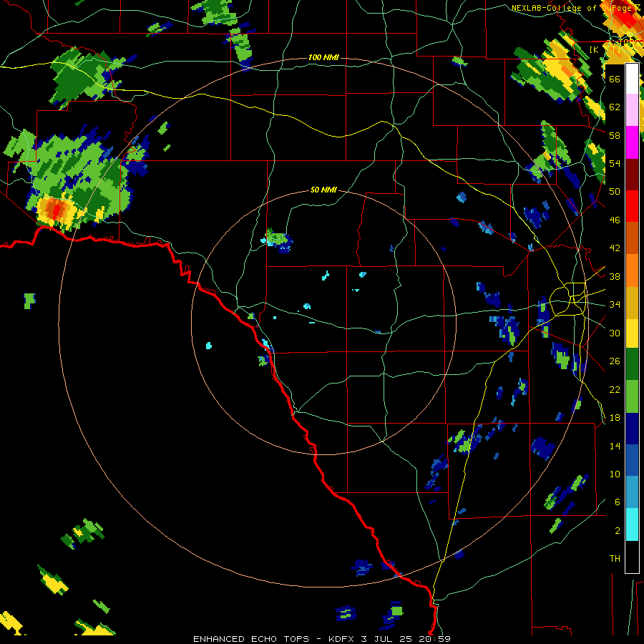Click the 62 value on the scale

click(x=615, y=107)
